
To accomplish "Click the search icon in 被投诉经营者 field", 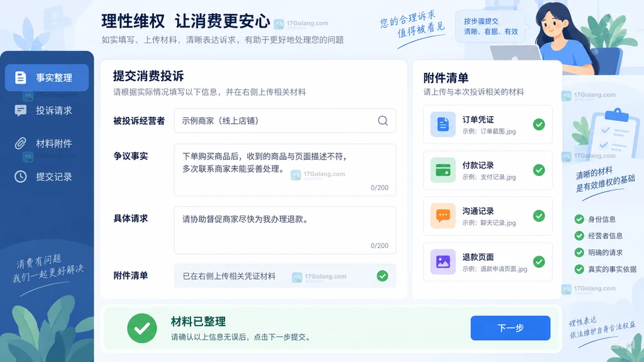I will [383, 121].
